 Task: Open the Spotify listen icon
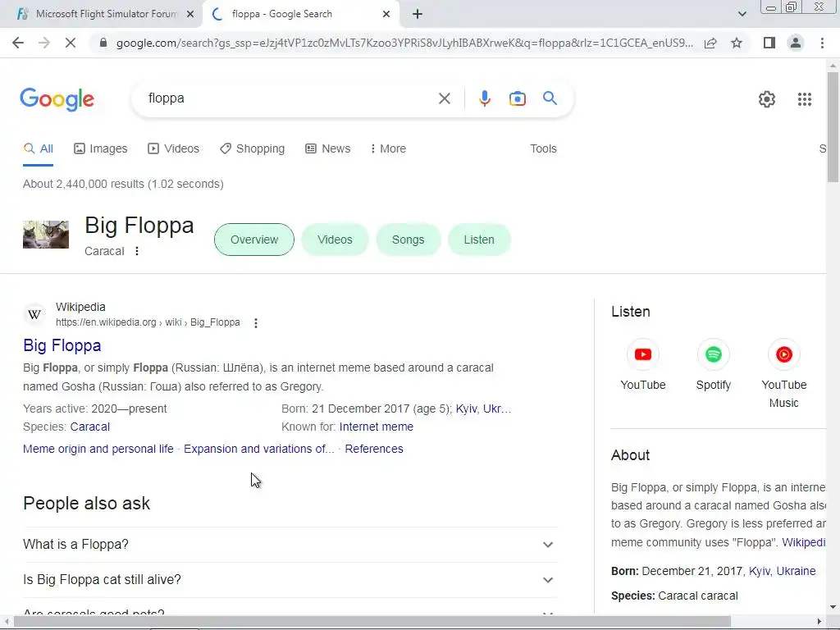point(713,354)
